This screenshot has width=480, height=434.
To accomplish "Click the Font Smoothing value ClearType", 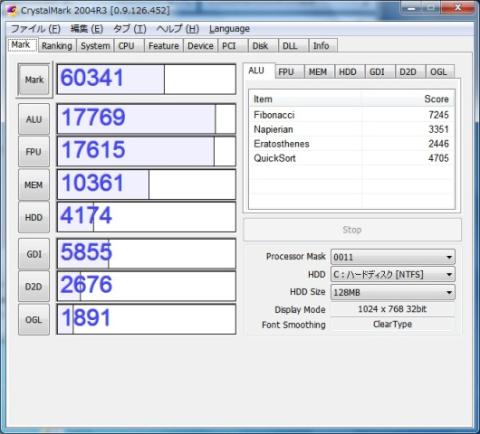I will point(392,324).
